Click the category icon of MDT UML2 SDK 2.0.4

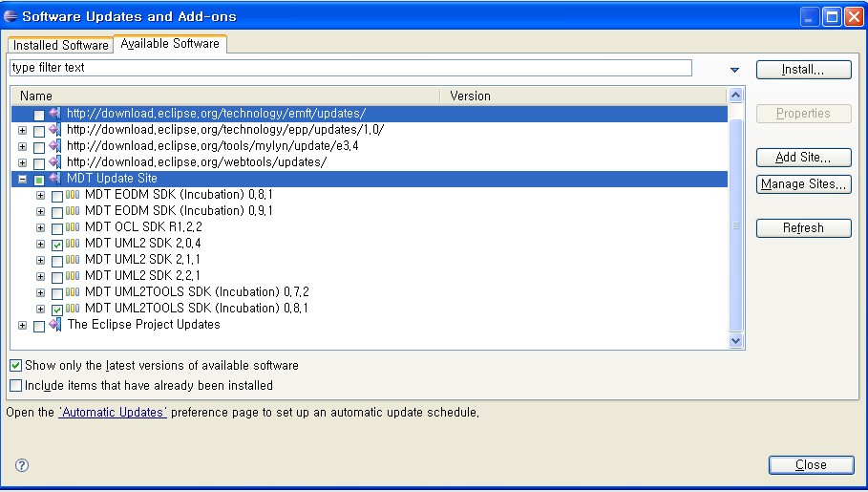(x=73, y=244)
